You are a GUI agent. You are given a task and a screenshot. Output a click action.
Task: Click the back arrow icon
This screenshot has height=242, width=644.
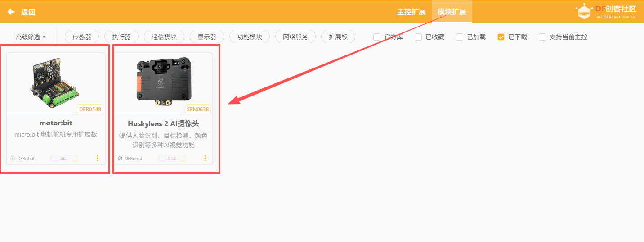coord(11,12)
